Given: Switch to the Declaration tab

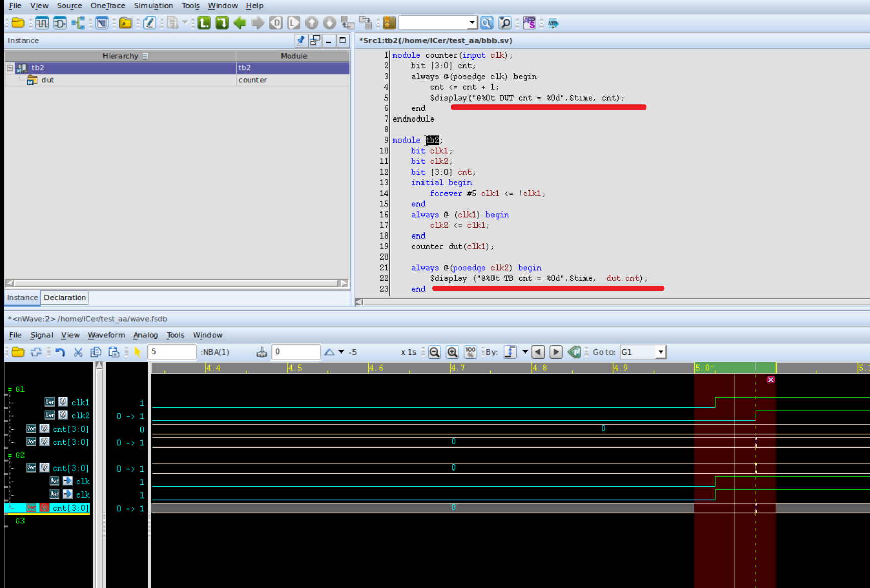Looking at the screenshot, I should [x=64, y=298].
